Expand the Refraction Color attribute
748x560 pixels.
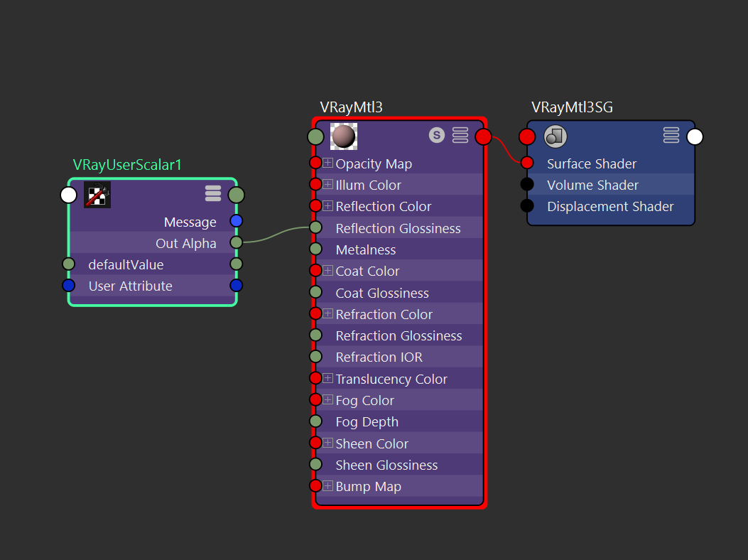tap(327, 313)
